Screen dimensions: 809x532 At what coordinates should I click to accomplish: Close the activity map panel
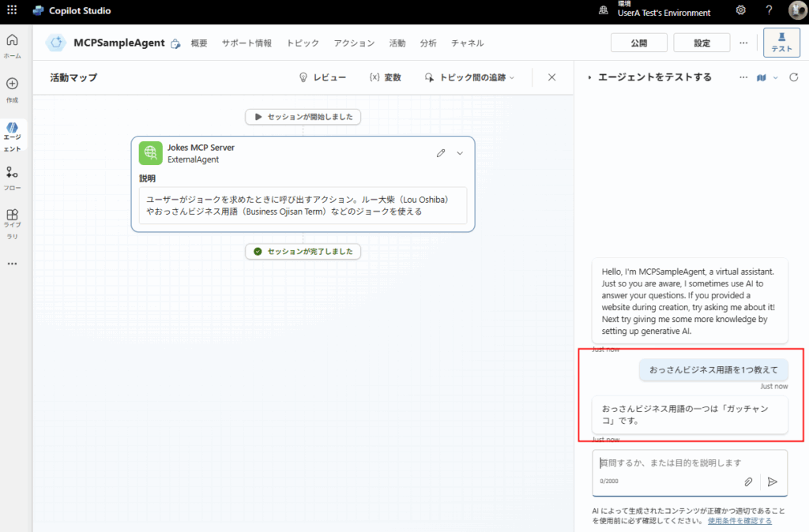click(x=551, y=77)
